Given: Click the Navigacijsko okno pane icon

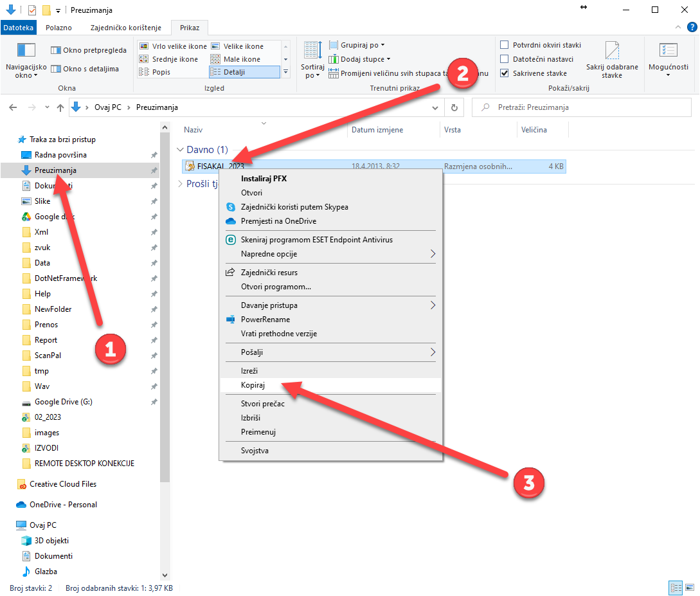Looking at the screenshot, I should tap(26, 51).
